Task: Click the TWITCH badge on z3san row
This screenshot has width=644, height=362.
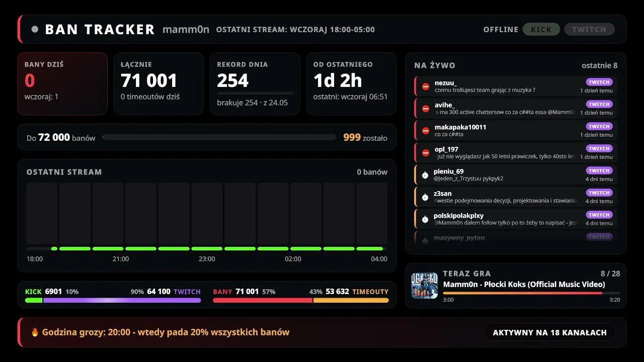Action: click(599, 193)
